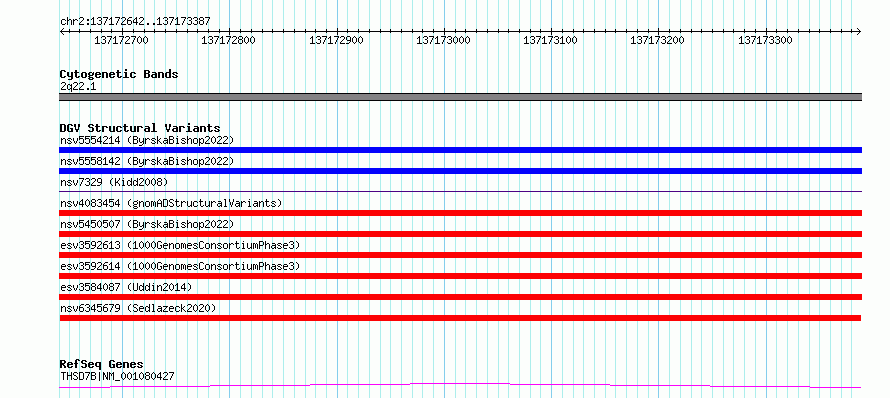Click the chr2:137172642..137173387 region label
This screenshot has width=890, height=398.
[135, 21]
